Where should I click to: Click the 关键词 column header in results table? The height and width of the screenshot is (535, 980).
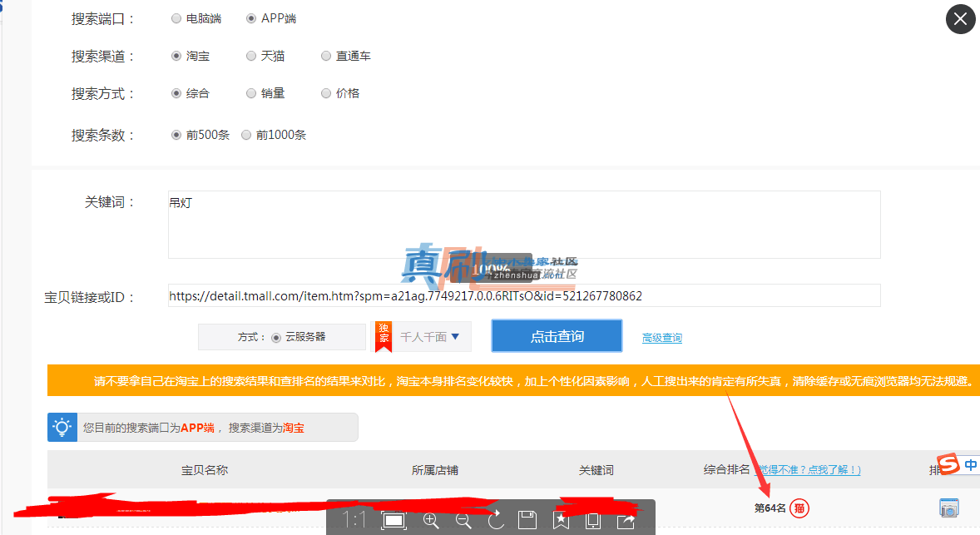(596, 470)
